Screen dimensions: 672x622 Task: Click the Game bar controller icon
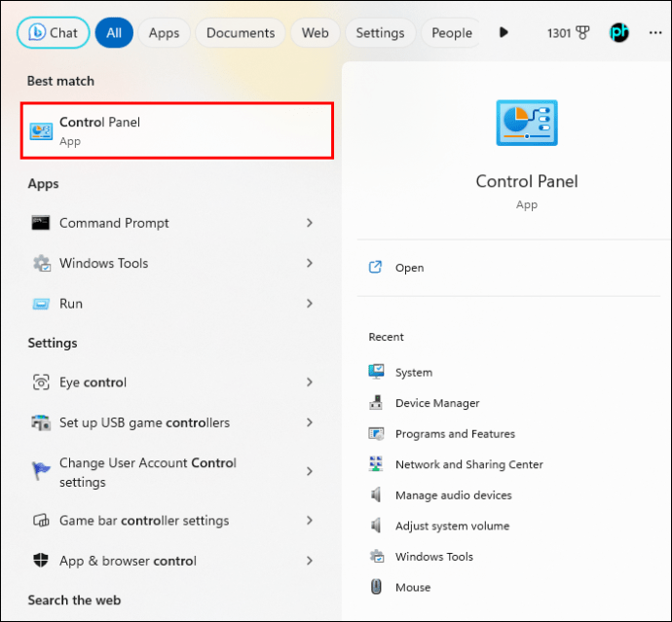click(41, 521)
